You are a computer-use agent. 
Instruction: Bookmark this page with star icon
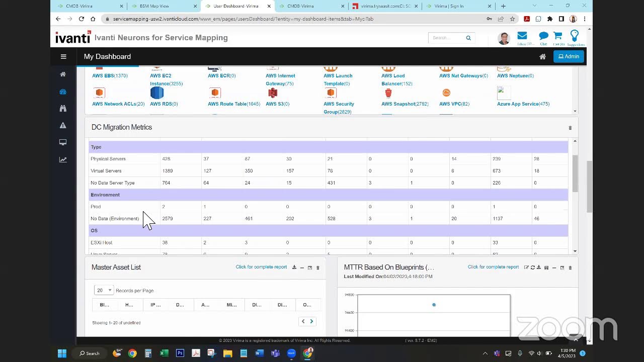click(x=512, y=19)
